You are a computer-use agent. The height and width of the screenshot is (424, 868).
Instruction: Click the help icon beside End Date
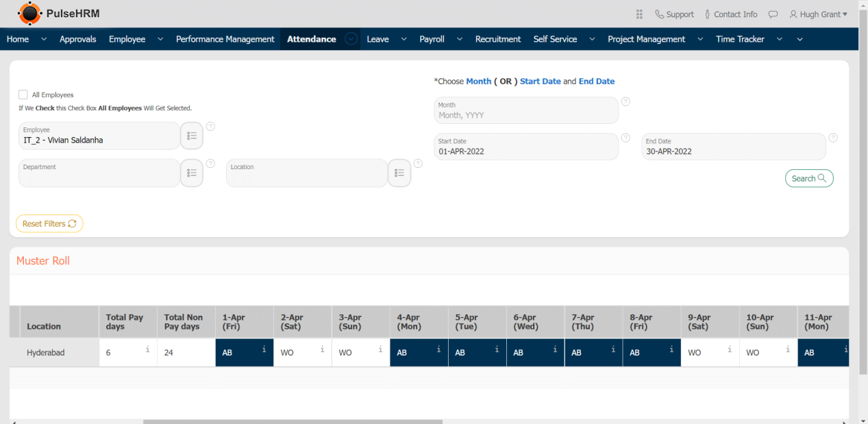point(832,138)
